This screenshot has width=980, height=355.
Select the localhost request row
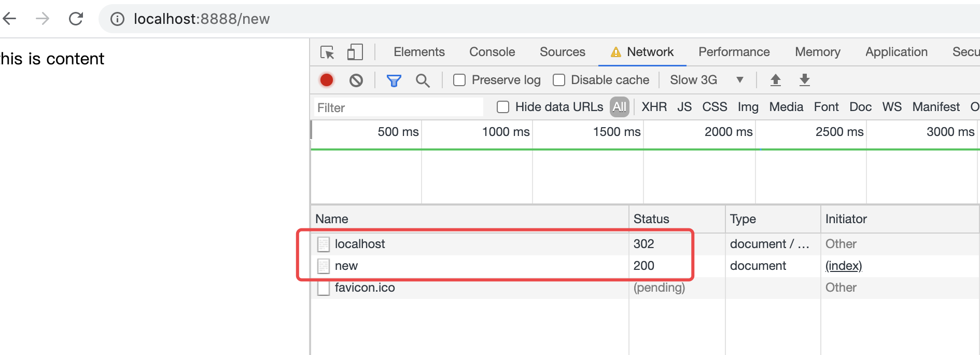pos(645,244)
